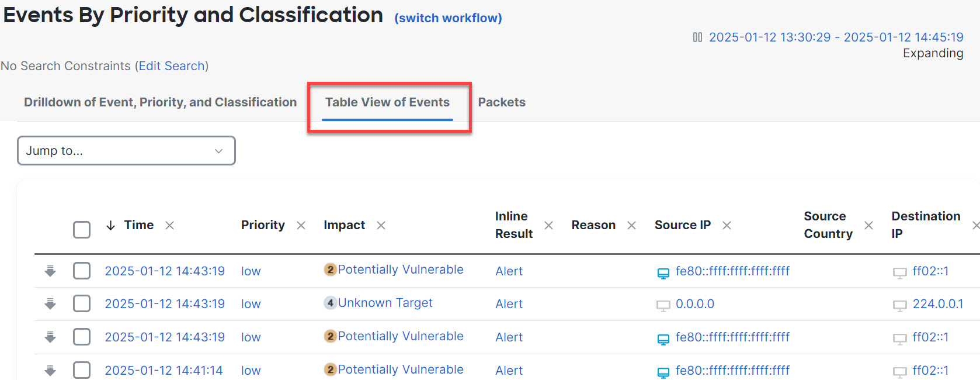Click the Edit Search link
980x380 pixels.
(172, 66)
